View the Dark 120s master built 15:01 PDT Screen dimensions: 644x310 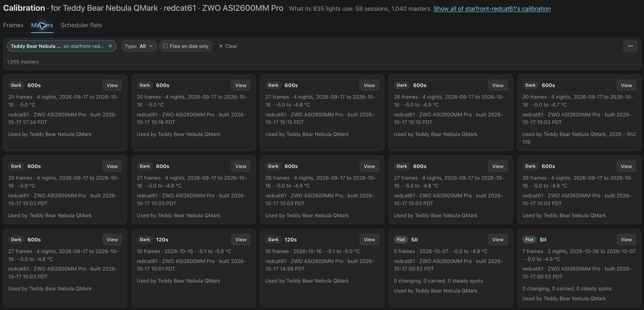[241, 239]
